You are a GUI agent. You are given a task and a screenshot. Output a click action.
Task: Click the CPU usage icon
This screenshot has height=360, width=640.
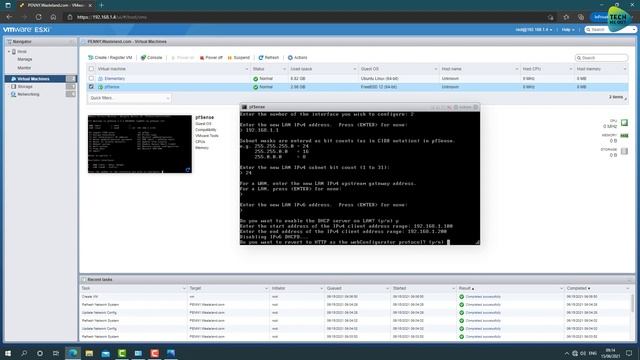coord(624,122)
